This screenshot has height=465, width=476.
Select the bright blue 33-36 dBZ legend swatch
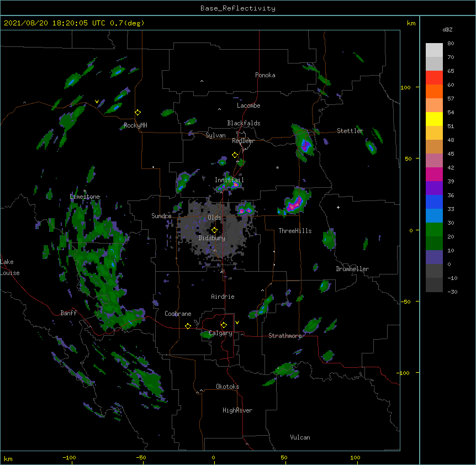tap(434, 202)
